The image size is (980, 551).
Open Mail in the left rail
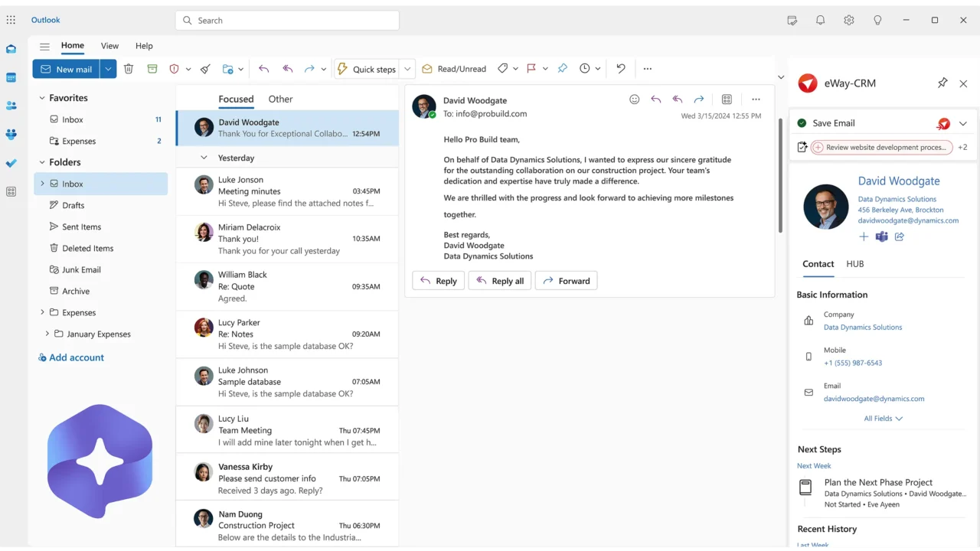[x=11, y=49]
